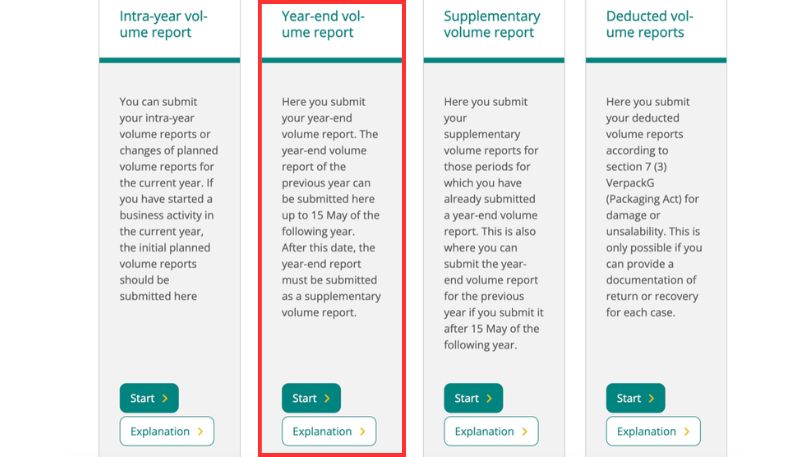Click the Deducted reports VerpackG description text

point(654,206)
